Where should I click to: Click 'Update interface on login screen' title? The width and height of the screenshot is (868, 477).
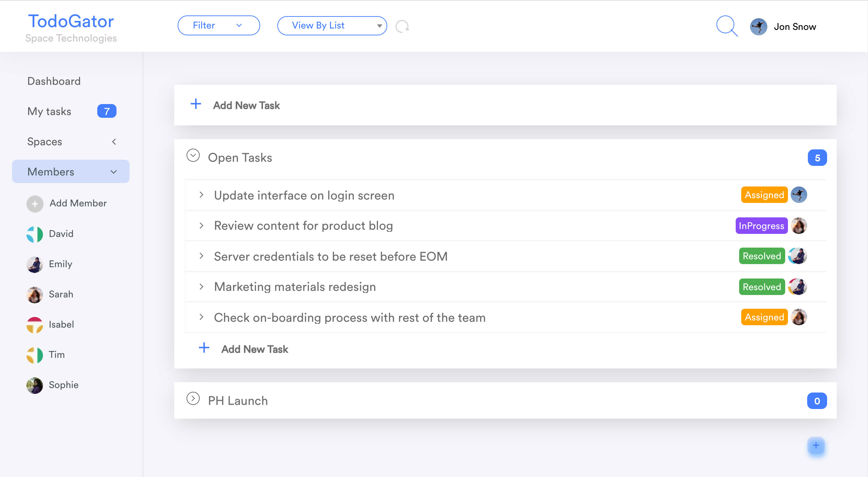tap(304, 195)
